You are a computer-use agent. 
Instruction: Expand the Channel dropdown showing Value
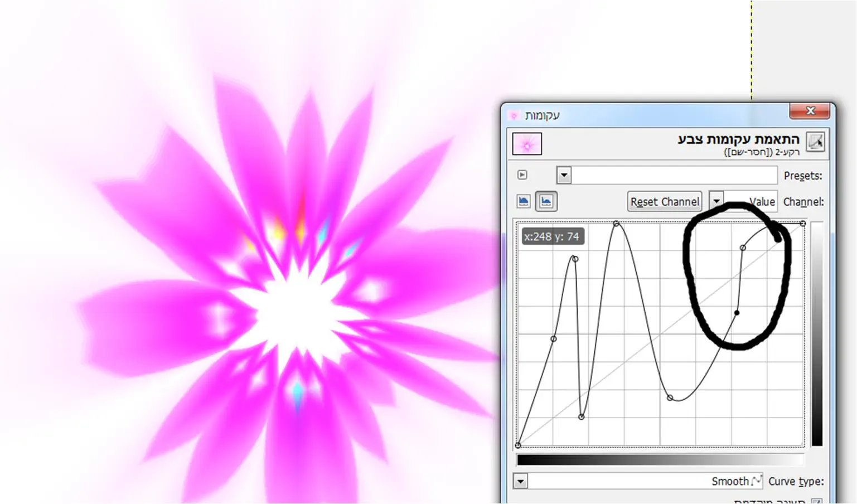point(716,201)
